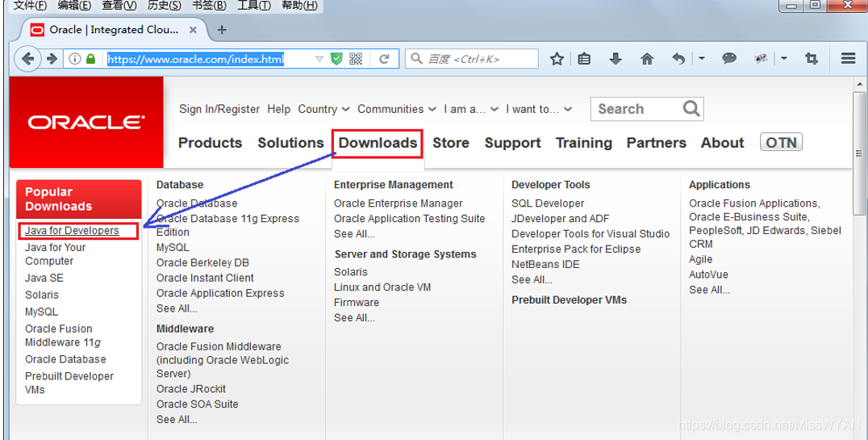Open a new tab with the plus icon

point(221,30)
